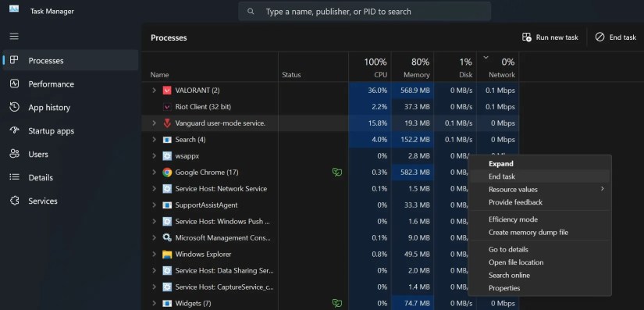The height and width of the screenshot is (310, 644).
Task: Expand the Widgets (7) process group
Action: [x=154, y=304]
